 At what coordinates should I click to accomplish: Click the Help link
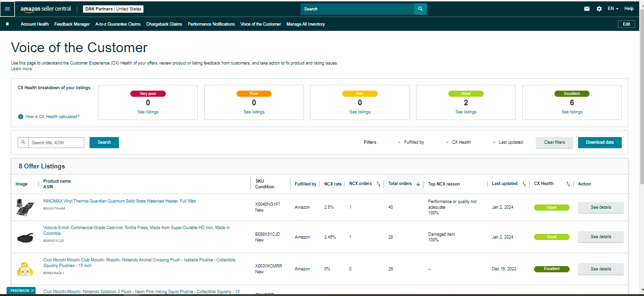(629, 9)
